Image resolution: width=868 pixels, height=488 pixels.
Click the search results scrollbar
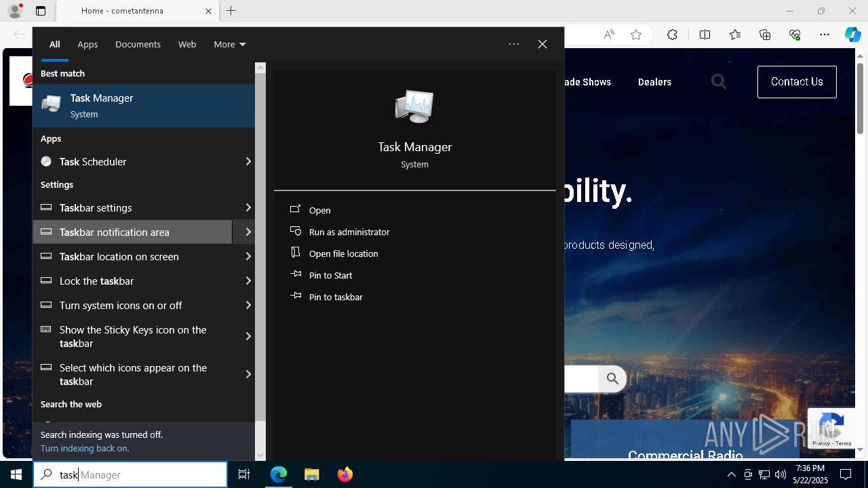pos(260,247)
